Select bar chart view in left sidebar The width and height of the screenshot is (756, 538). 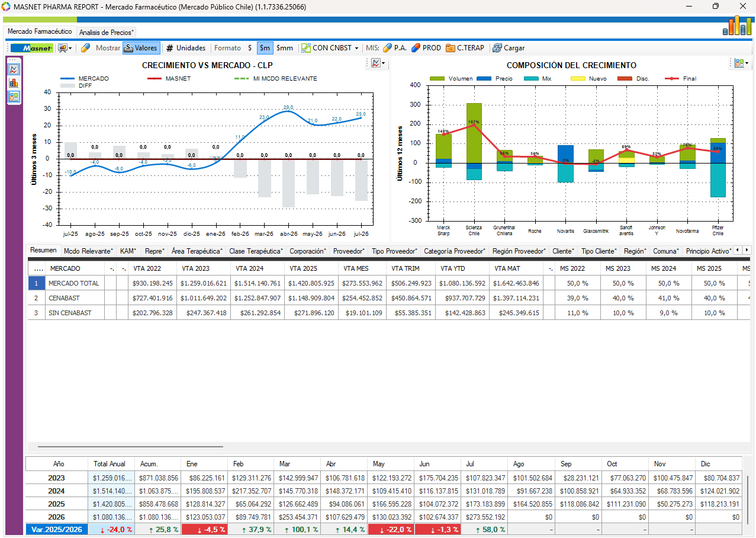14,83
